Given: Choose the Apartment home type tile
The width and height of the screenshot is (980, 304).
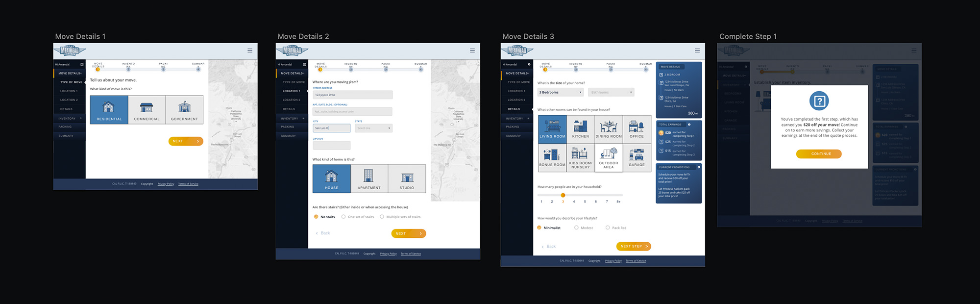Looking at the screenshot, I should pyautogui.click(x=369, y=178).
